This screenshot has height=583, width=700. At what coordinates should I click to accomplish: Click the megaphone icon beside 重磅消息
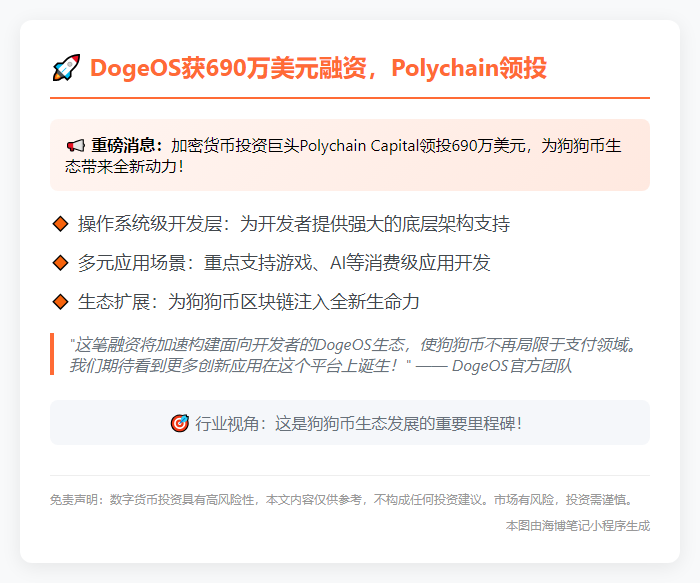point(75,146)
